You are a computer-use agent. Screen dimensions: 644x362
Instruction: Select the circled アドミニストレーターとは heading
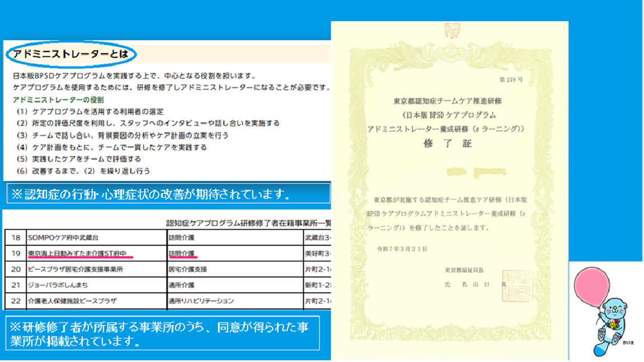pos(70,55)
